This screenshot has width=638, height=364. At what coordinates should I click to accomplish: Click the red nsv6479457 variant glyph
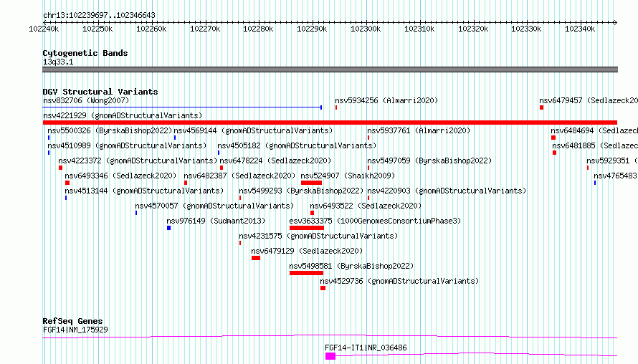pos(541,107)
